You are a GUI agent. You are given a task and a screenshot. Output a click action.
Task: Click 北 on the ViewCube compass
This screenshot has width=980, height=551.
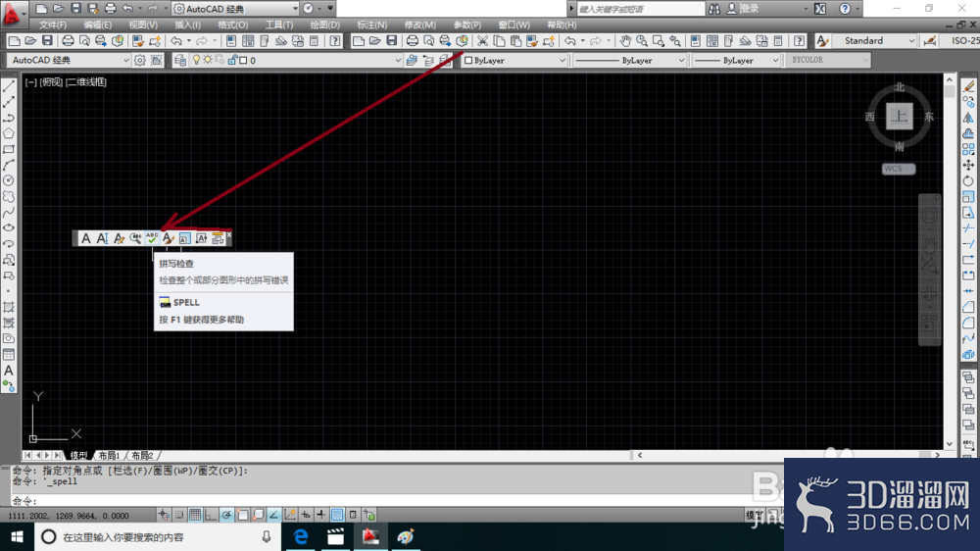[900, 87]
